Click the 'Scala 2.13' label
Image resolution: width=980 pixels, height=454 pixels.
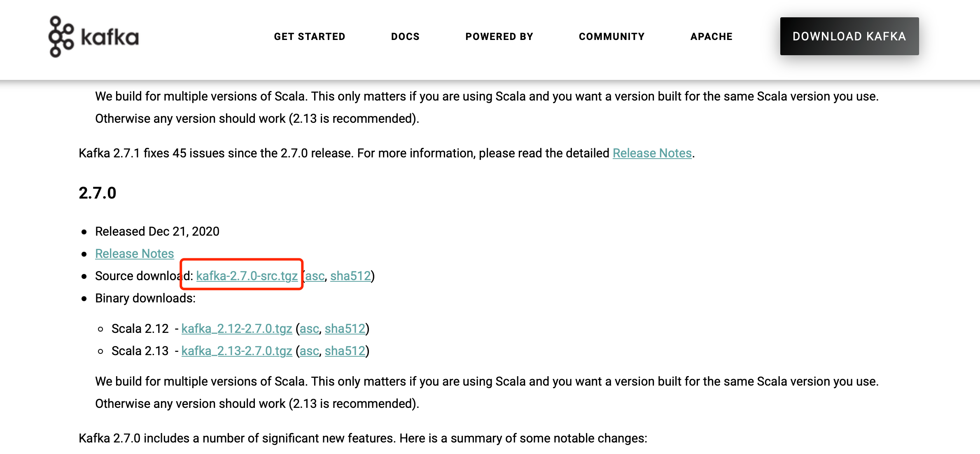click(x=140, y=351)
